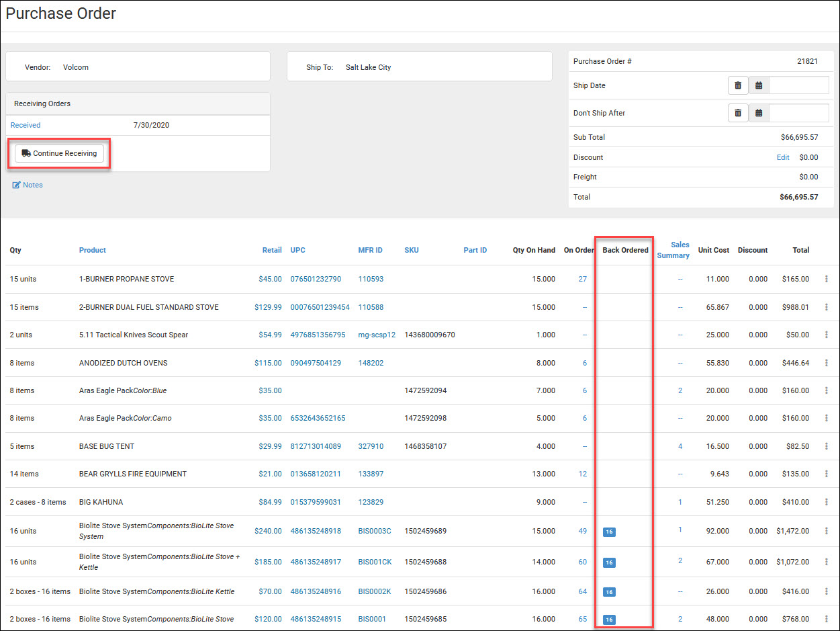
Task: Open row menu for BioLite Stove + Kettle
Action: [827, 562]
